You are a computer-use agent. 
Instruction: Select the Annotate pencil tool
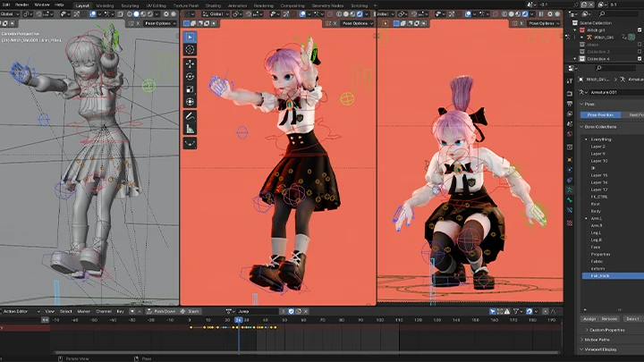(190, 116)
